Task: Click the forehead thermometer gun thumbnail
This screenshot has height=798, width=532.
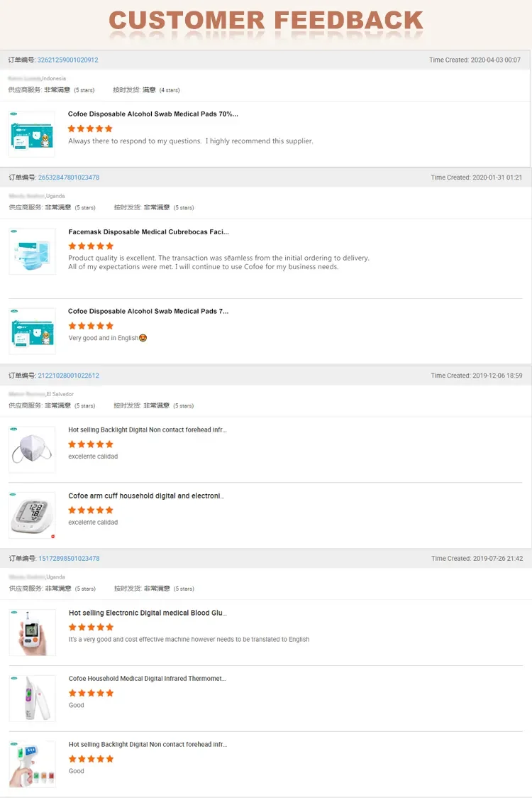Action: click(x=32, y=764)
